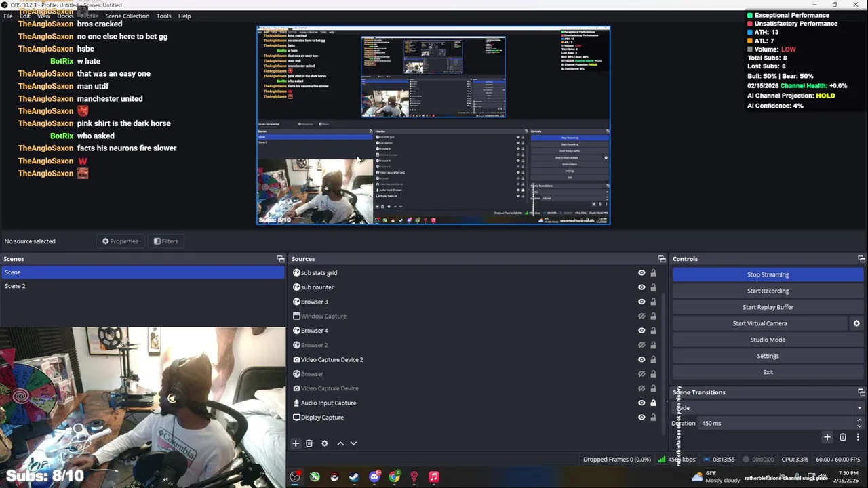This screenshot has width=868, height=488.
Task: Hide the 'sub counter' source
Action: (642, 287)
